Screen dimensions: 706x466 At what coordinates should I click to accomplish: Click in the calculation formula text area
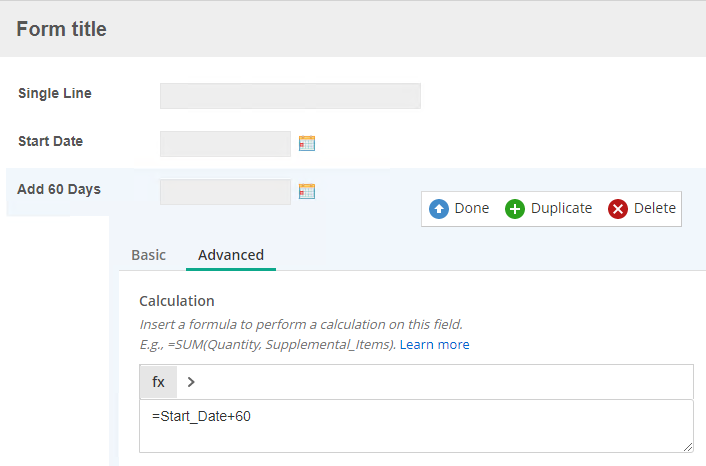pyautogui.click(x=416, y=426)
